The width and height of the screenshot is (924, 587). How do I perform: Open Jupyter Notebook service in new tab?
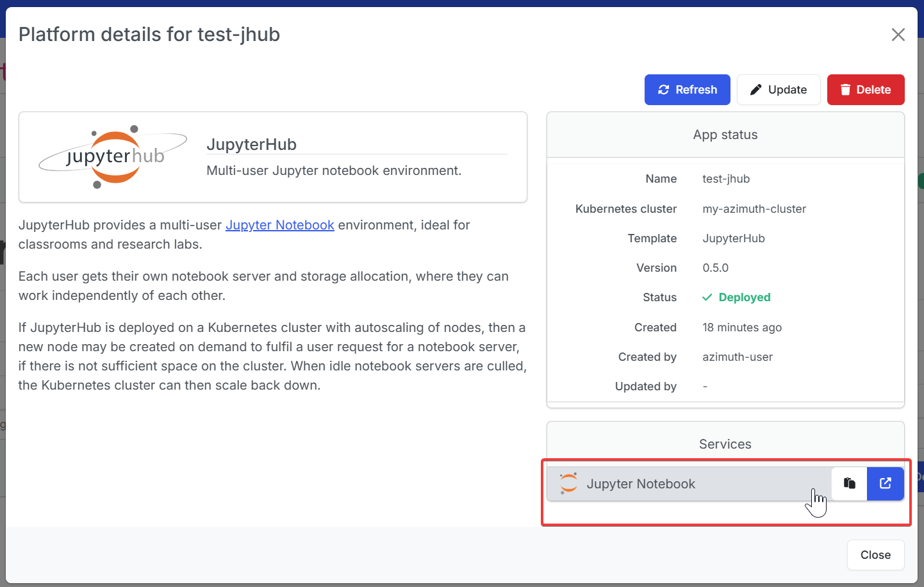pyautogui.click(x=886, y=484)
